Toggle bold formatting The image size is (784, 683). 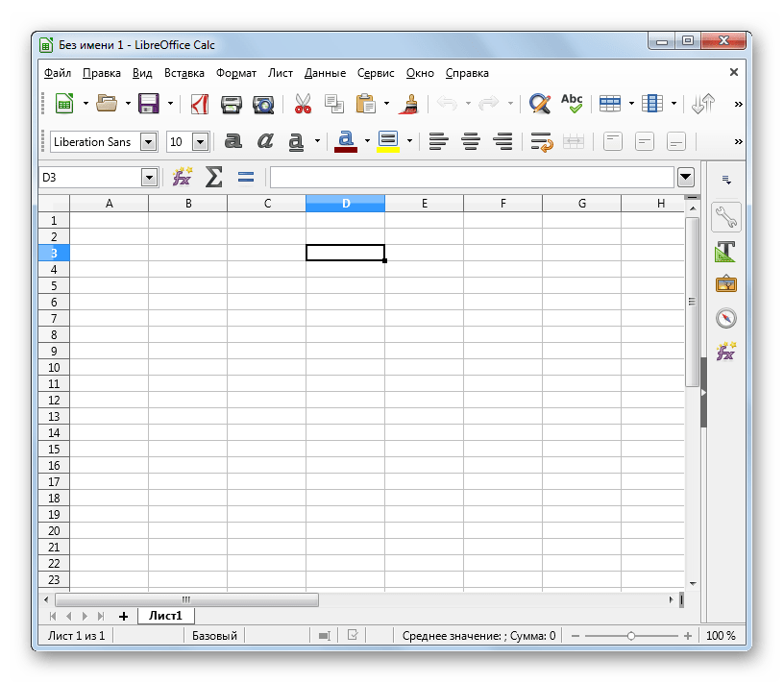(x=233, y=141)
